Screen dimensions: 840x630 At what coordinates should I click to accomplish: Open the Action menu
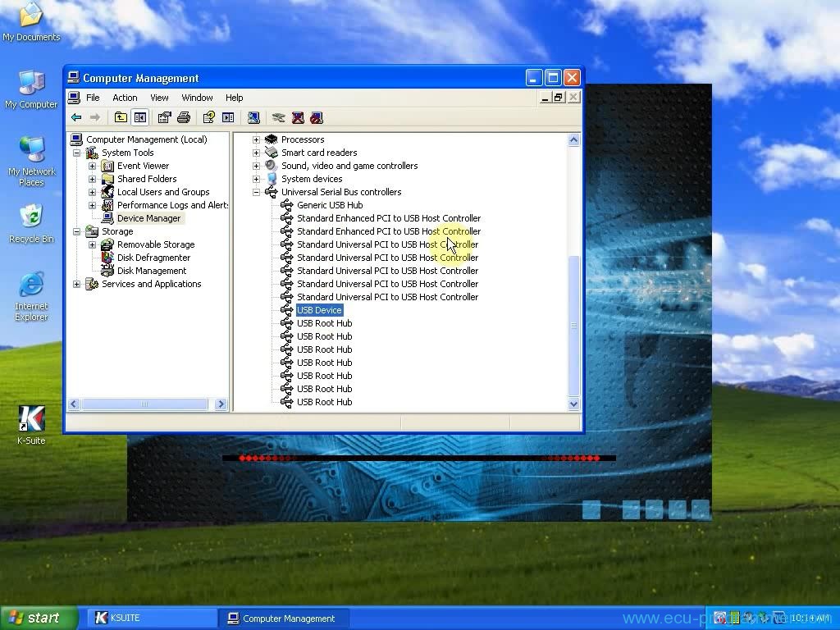tap(125, 98)
